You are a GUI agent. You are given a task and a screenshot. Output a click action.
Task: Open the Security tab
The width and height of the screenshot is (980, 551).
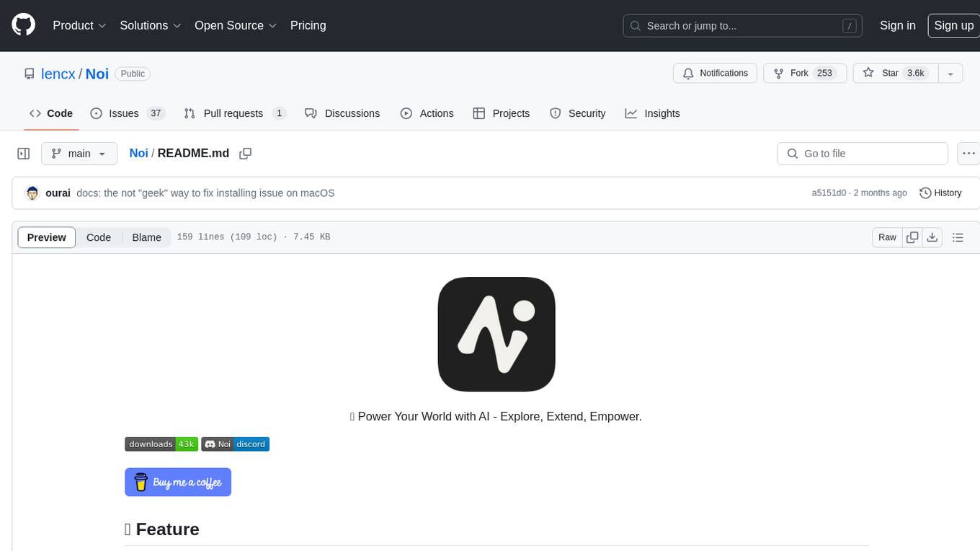coord(578,113)
